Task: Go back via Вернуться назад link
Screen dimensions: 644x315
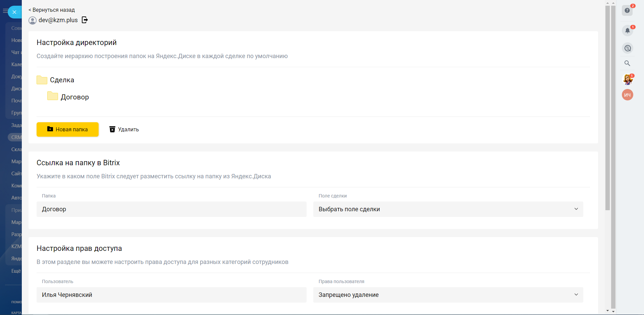Action: (x=52, y=10)
